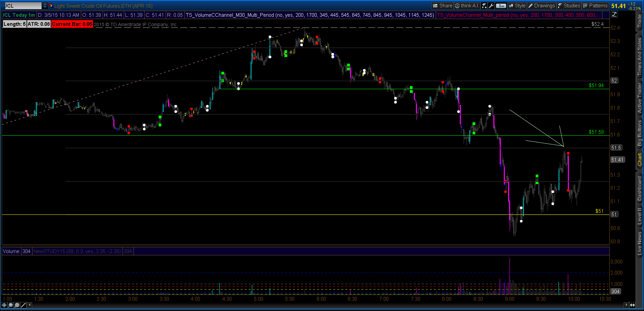The image size is (644, 311).
Task: Open the Trade side tab
Action: (640, 21)
